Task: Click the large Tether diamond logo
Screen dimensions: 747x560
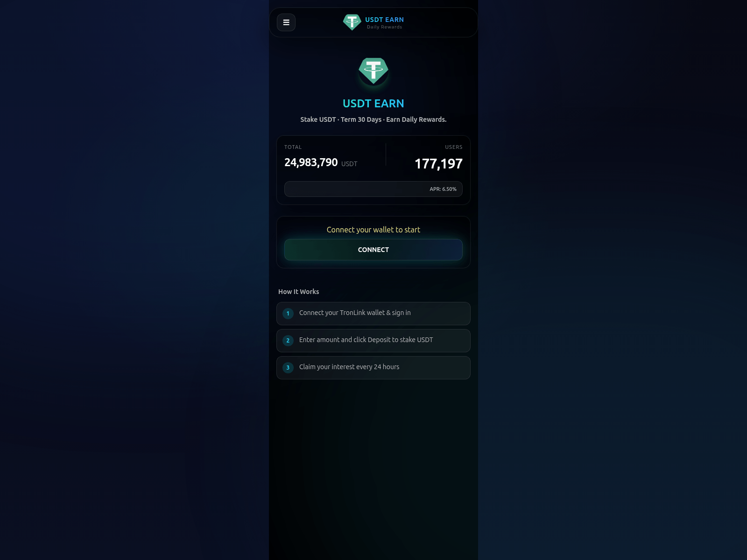Action: 373,71
